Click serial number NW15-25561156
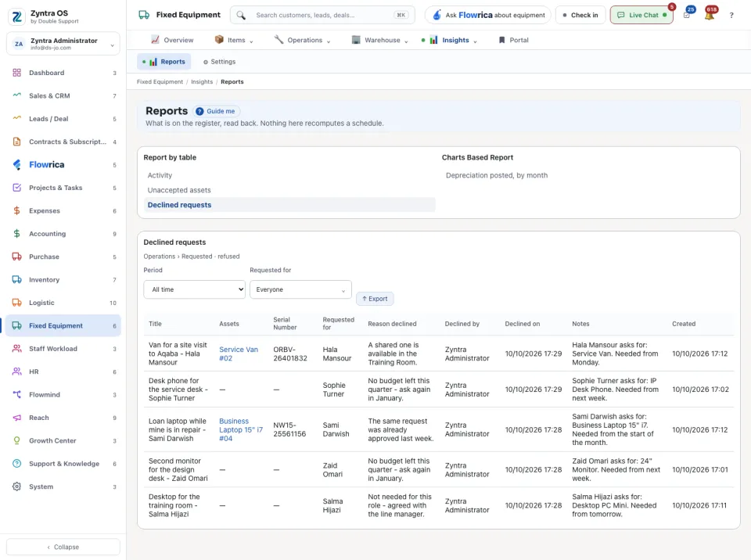 pos(289,429)
